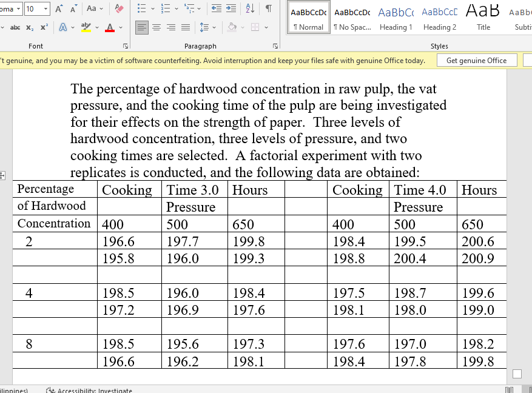Viewport: 532px width, 393px height.
Task: Apply yellow text highlight color
Action: (86, 27)
